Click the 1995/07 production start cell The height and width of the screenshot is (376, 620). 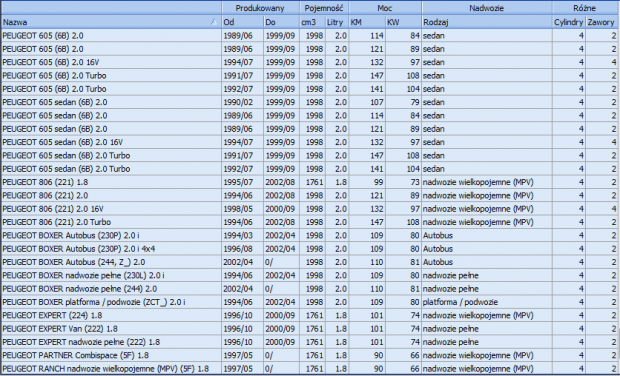coord(242,182)
